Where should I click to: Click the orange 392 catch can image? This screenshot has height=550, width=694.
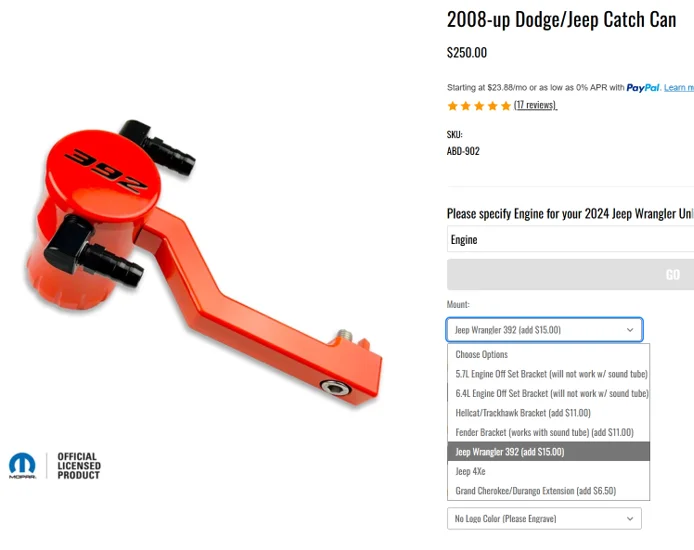[x=203, y=262]
